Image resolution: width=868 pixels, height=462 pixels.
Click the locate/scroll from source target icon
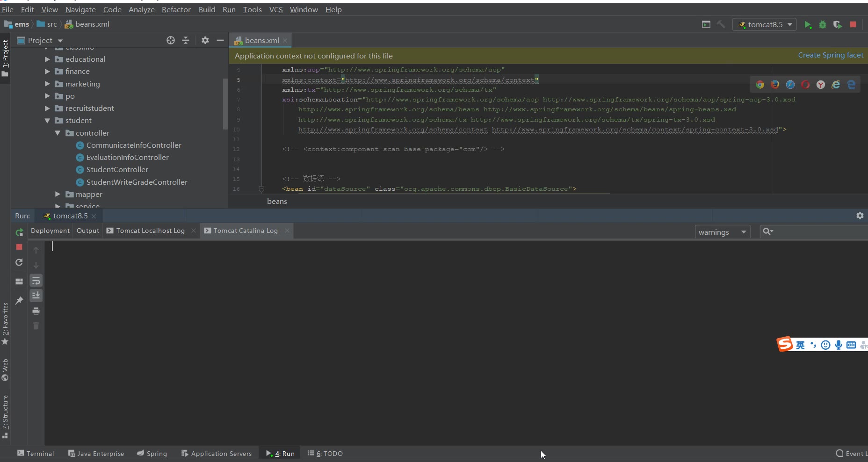tap(171, 41)
